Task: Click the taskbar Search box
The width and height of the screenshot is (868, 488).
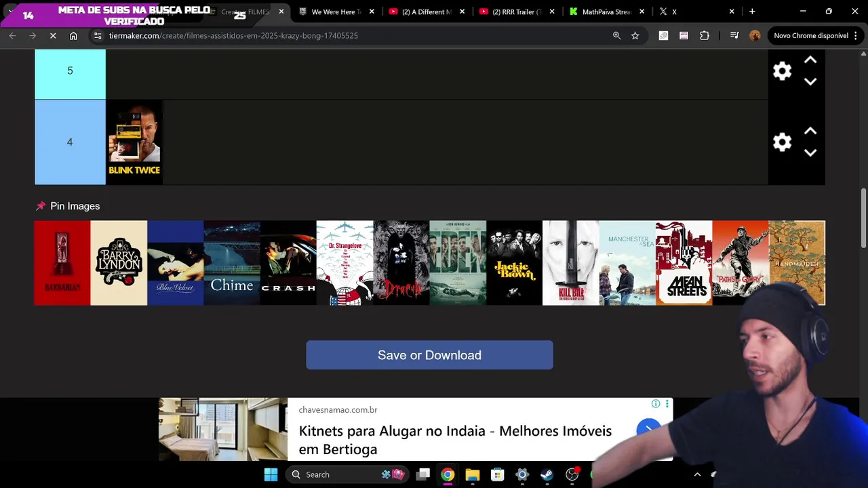Action: point(349,474)
